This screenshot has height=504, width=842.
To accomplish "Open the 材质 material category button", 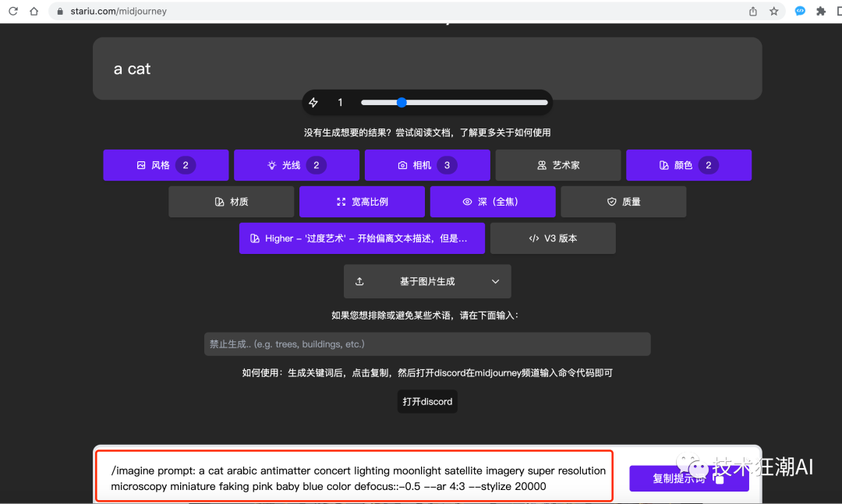I will (232, 202).
